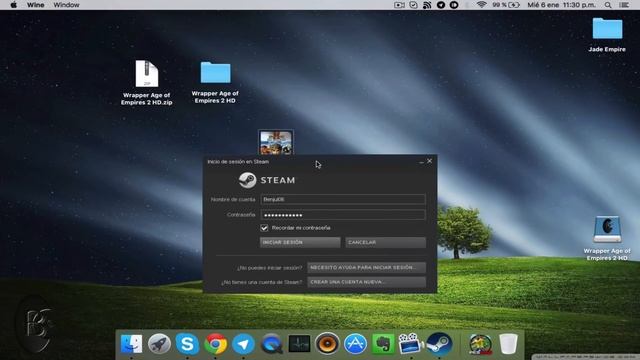Click the Contraseña password field
Viewport: 640px width, 360px height.
point(343,215)
